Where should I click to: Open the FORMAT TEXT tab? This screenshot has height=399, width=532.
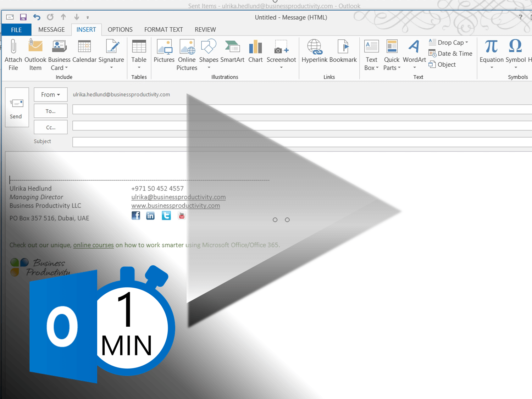tap(164, 30)
